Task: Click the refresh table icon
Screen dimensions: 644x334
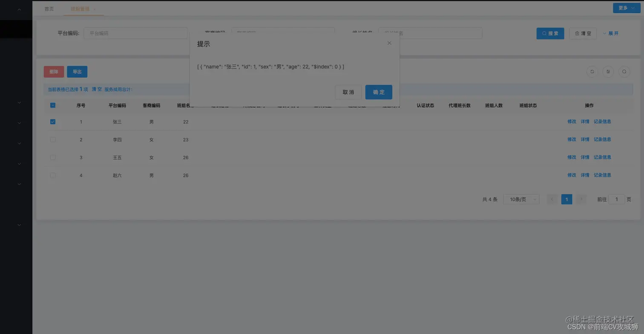Action: (592, 72)
